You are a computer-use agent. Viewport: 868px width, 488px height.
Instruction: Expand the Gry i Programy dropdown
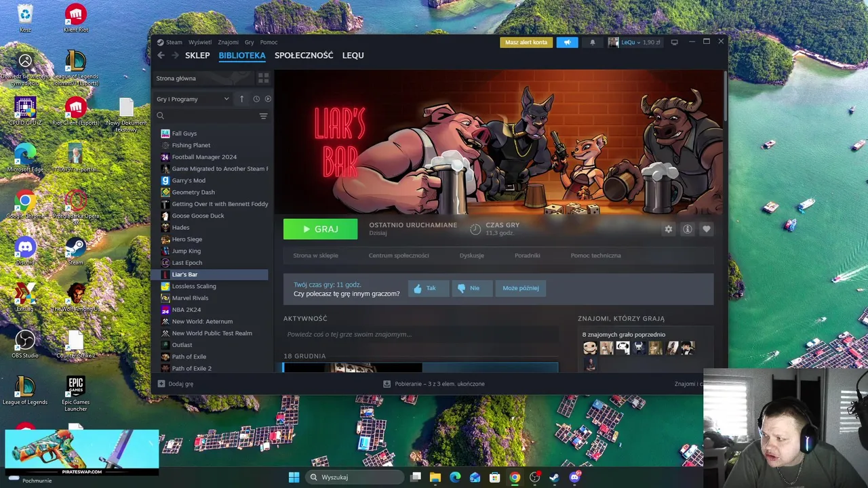coord(193,99)
